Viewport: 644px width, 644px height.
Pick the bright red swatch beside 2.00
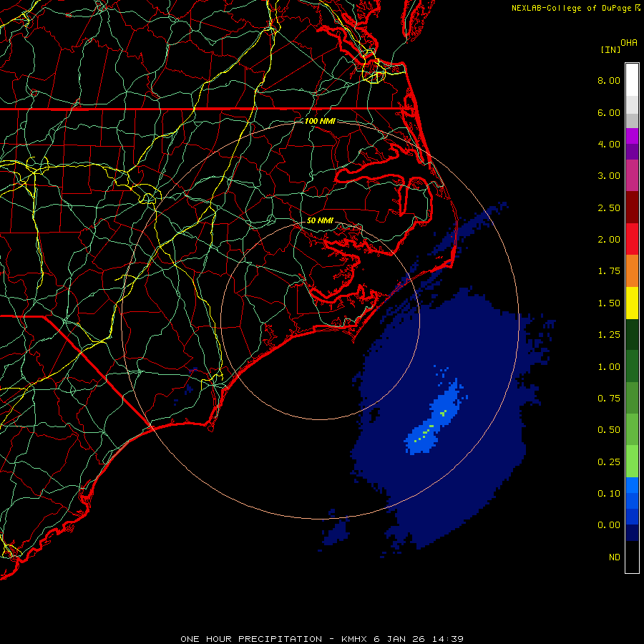632,239
